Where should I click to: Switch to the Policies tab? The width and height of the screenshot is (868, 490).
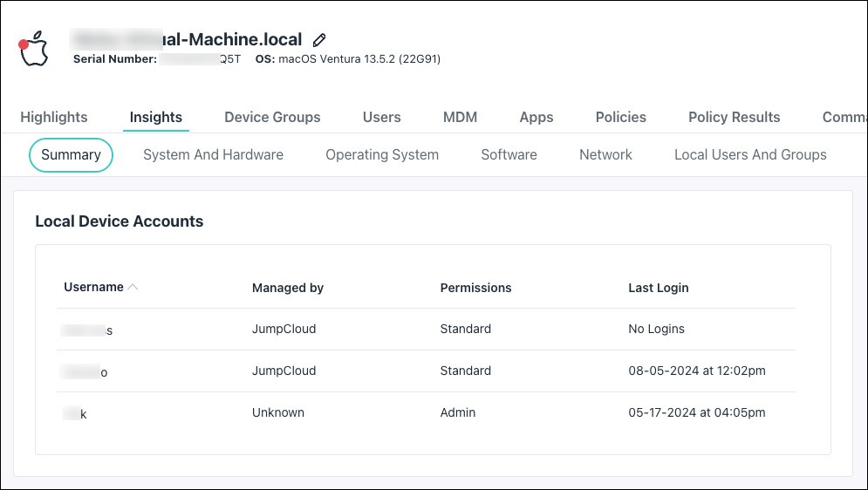621,117
